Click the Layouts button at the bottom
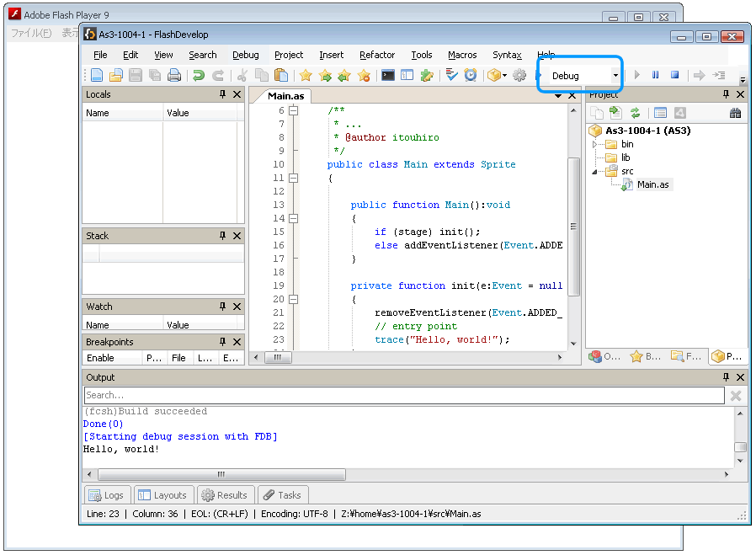The height and width of the screenshot is (555, 756). pos(163,495)
